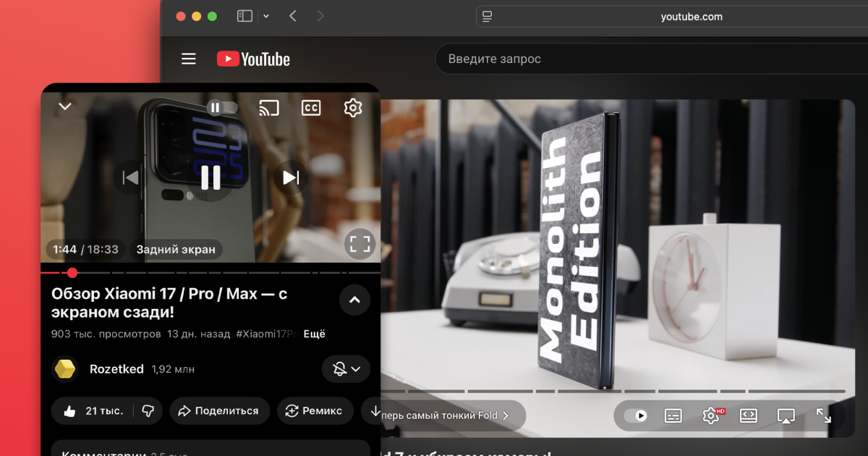Enter fullscreen in the mobile player
This screenshot has width=868, height=456.
[x=359, y=244]
